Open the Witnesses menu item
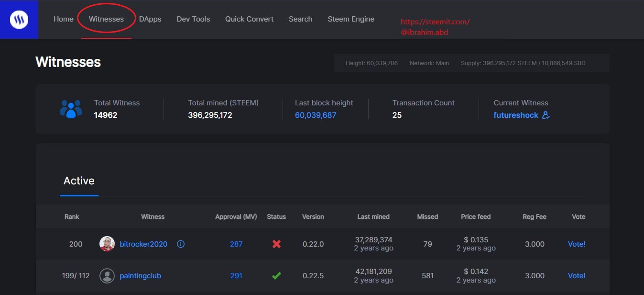644x295 pixels. pos(106,19)
